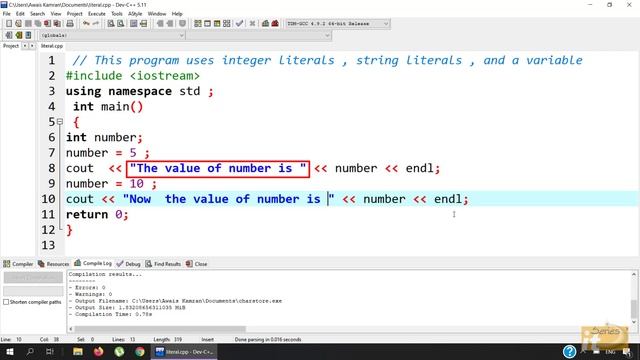Open the AStyle menu
Image resolution: width=640 pixels, height=360 pixels.
point(135,14)
